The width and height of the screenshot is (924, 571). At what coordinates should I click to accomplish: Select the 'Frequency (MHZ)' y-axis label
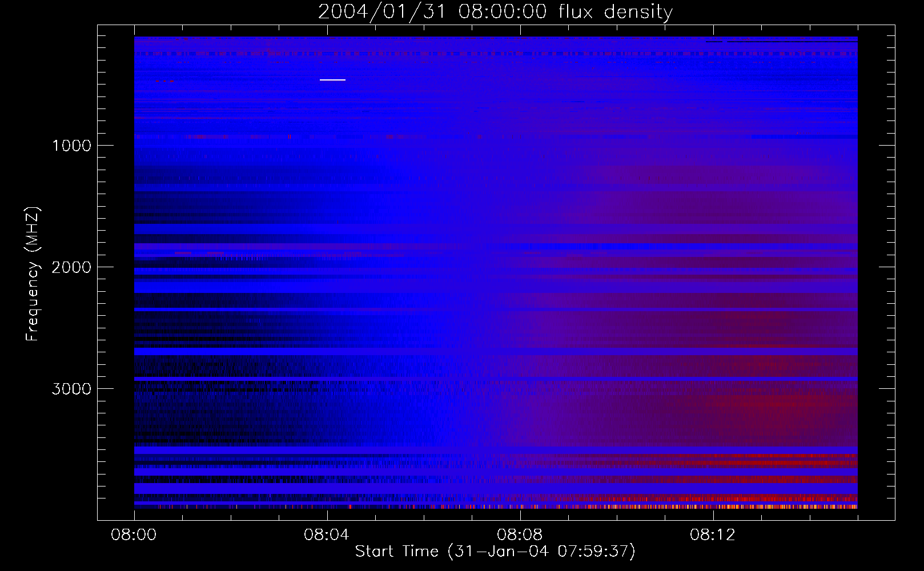(33, 274)
